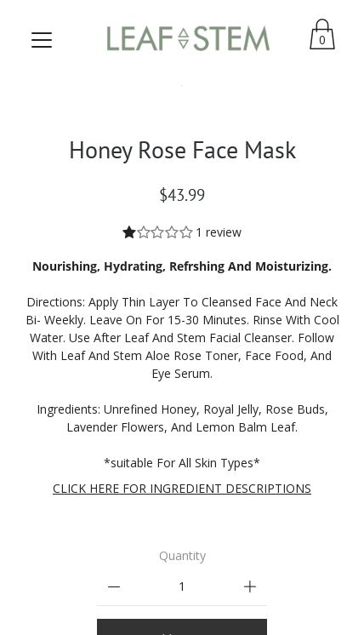Screen dimensions: 364x635
Task: Click the Quantity label
Action: pyautogui.click(x=182, y=556)
